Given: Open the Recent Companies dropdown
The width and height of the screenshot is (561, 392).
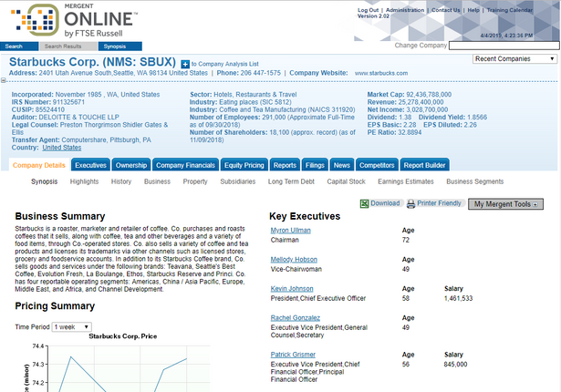Looking at the screenshot, I should point(512,59).
